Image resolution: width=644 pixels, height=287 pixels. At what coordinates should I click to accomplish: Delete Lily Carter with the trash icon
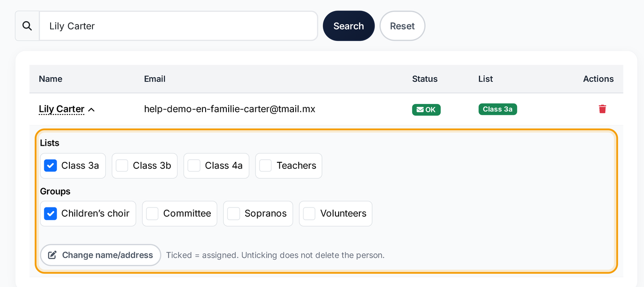tap(602, 109)
